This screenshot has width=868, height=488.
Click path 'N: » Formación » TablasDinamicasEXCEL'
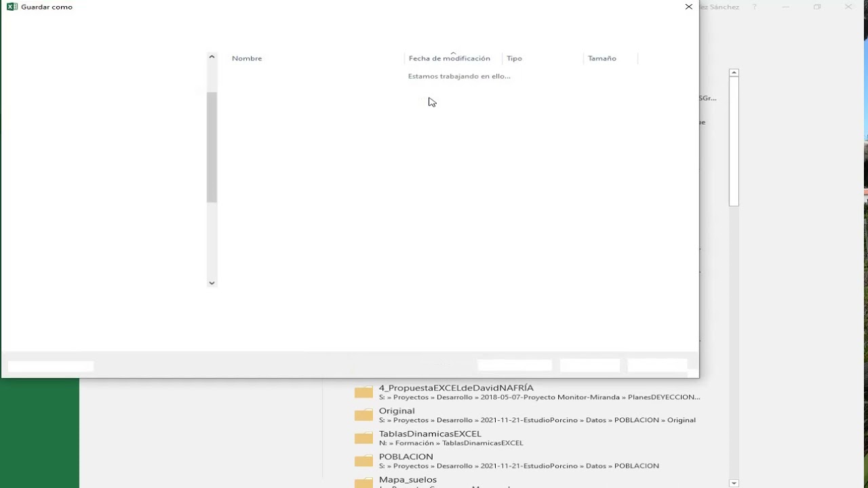(x=451, y=443)
